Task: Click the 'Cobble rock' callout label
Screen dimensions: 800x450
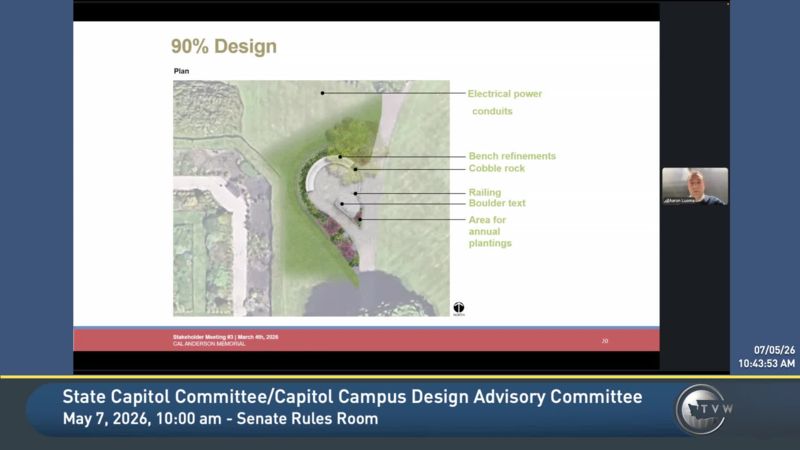Action: point(496,168)
